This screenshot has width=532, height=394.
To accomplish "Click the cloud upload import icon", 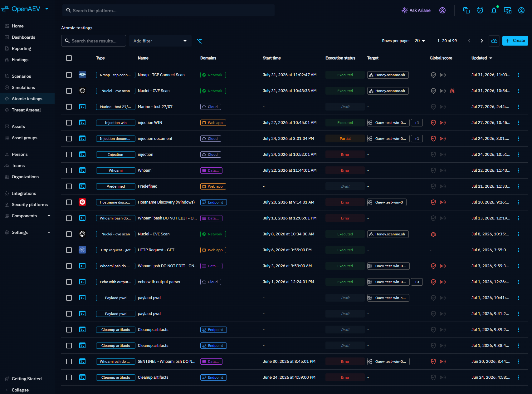I will 494,41.
